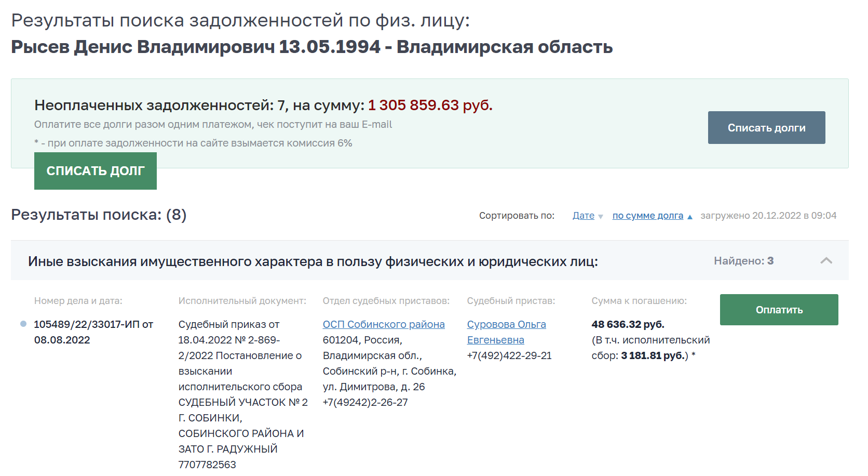Screen dimensions: 868x476
Task: Click the 'Результаты поиска: (8)' heading
Action: click(x=99, y=215)
